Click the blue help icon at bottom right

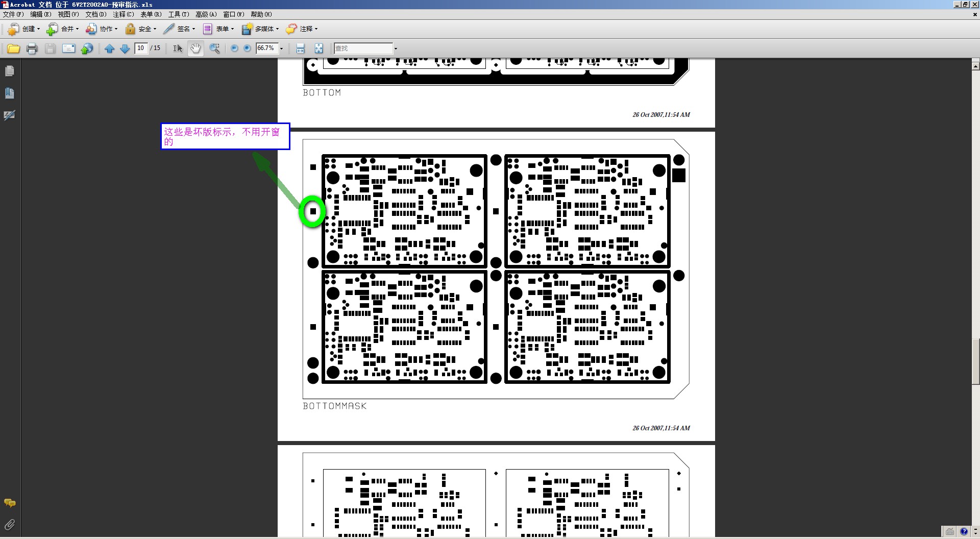(x=964, y=531)
